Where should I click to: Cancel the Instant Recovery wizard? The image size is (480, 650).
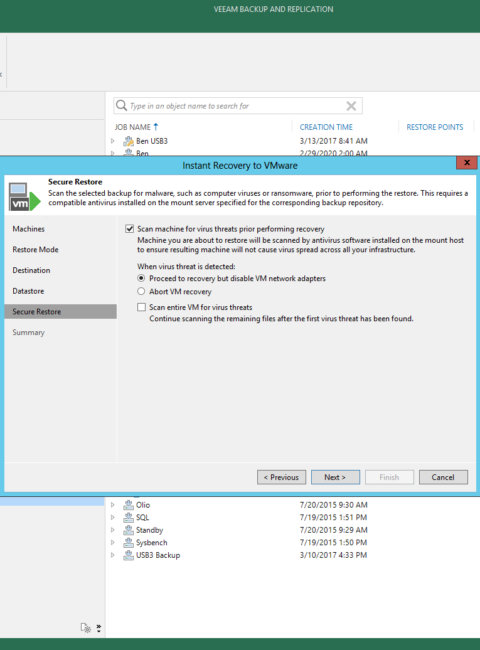tap(443, 477)
